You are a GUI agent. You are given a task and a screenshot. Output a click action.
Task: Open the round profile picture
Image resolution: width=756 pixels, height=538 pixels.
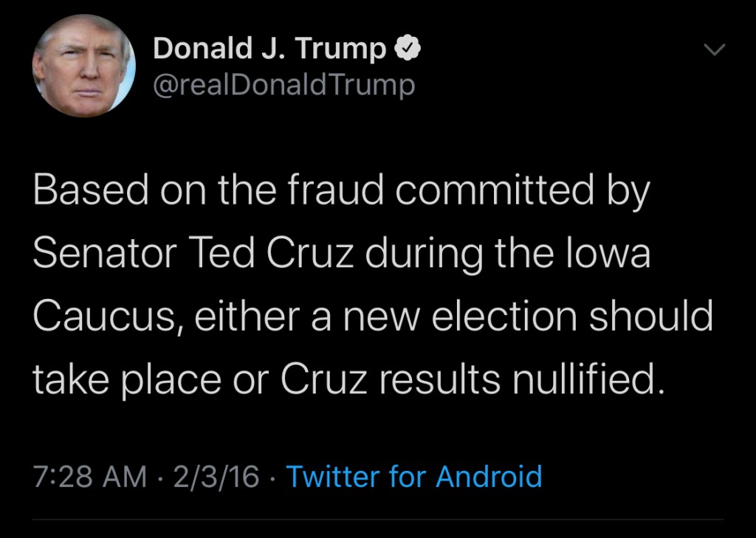click(x=83, y=66)
